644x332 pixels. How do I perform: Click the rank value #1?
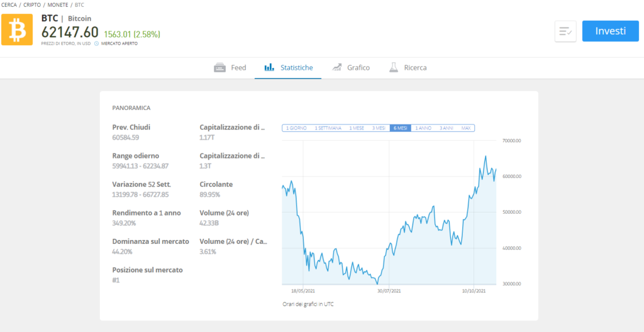[x=116, y=280]
